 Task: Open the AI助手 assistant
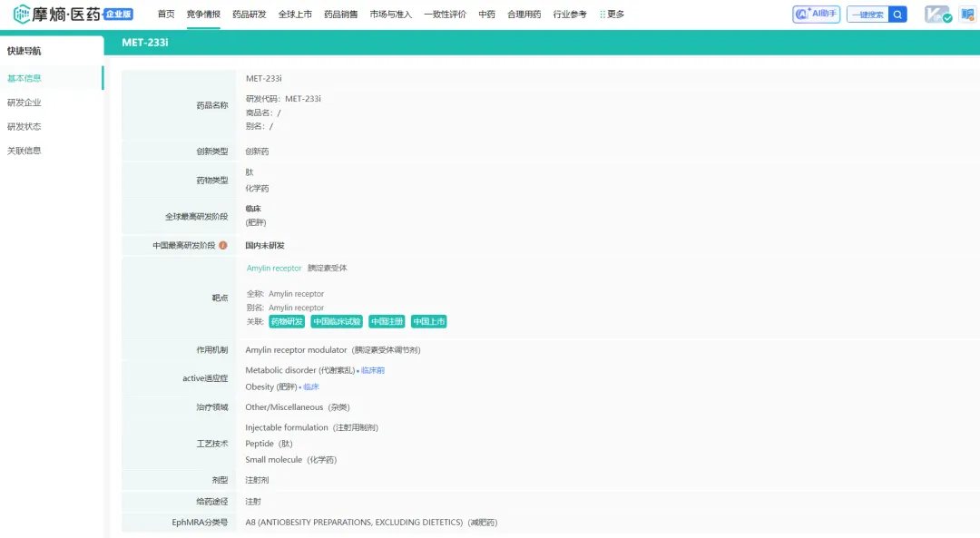[x=816, y=15]
